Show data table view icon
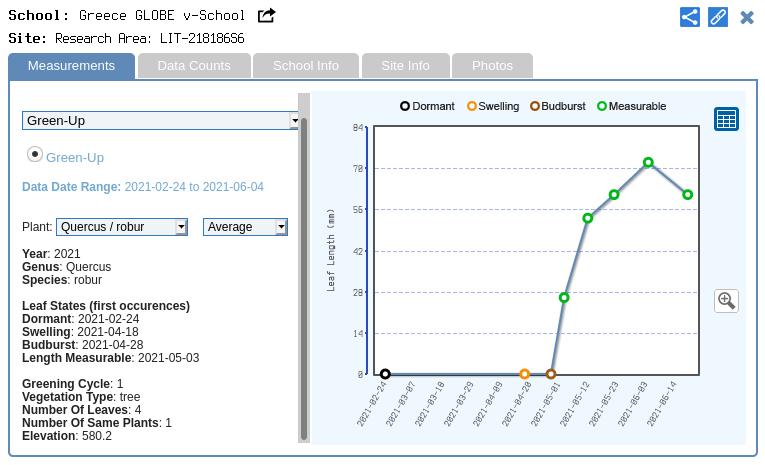Image resolution: width=765 pixels, height=465 pixels. (x=726, y=119)
